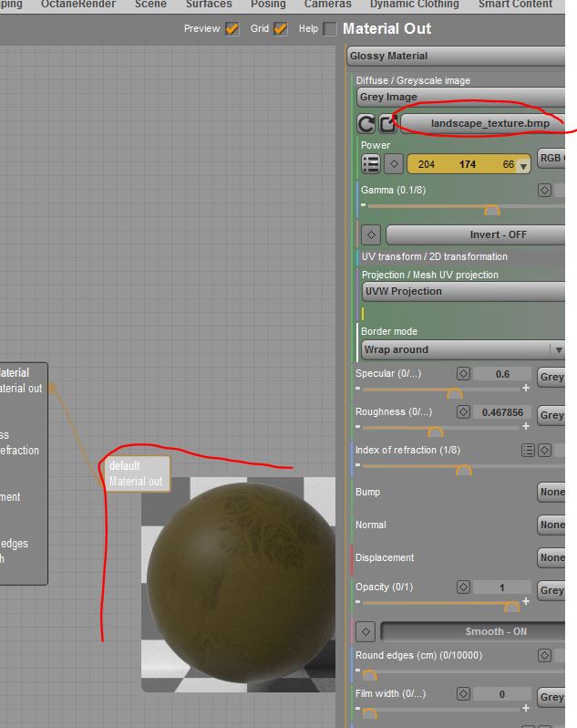The height and width of the screenshot is (728, 577).
Task: Open the Index of refraction list icon
Action: click(x=528, y=450)
